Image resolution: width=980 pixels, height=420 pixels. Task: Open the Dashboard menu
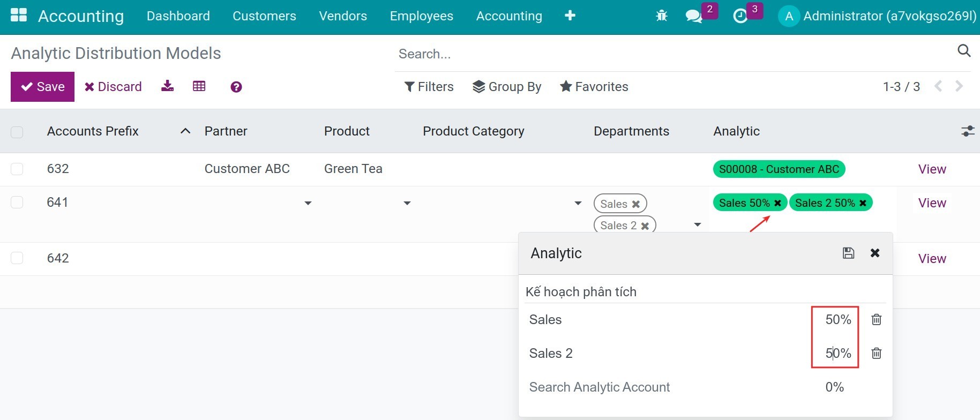pyautogui.click(x=178, y=16)
